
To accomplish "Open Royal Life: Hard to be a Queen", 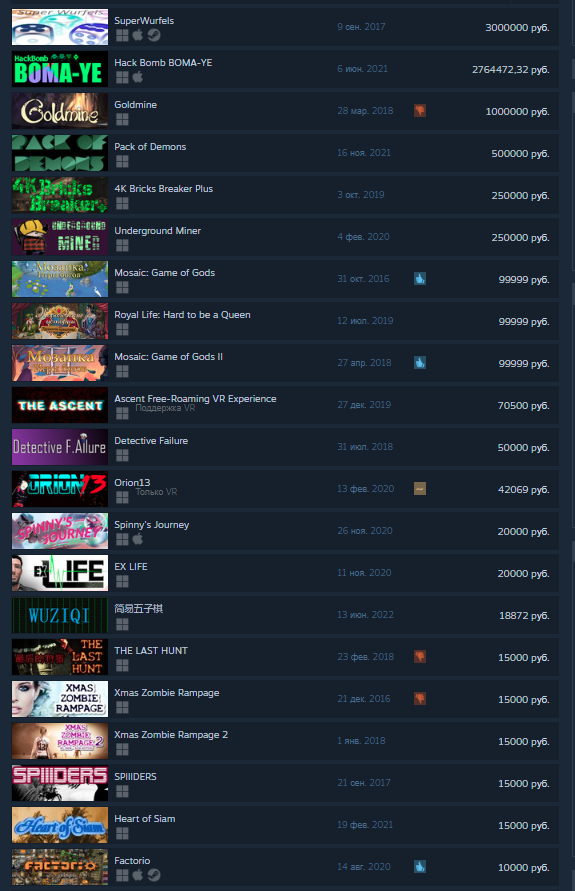I will [182, 315].
